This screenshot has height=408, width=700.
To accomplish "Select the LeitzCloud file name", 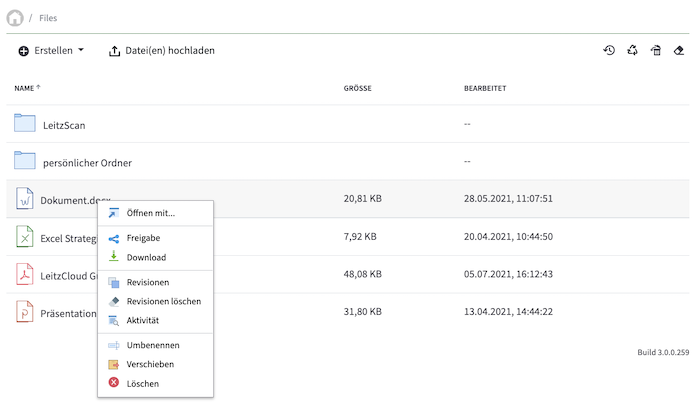I will coord(68,276).
